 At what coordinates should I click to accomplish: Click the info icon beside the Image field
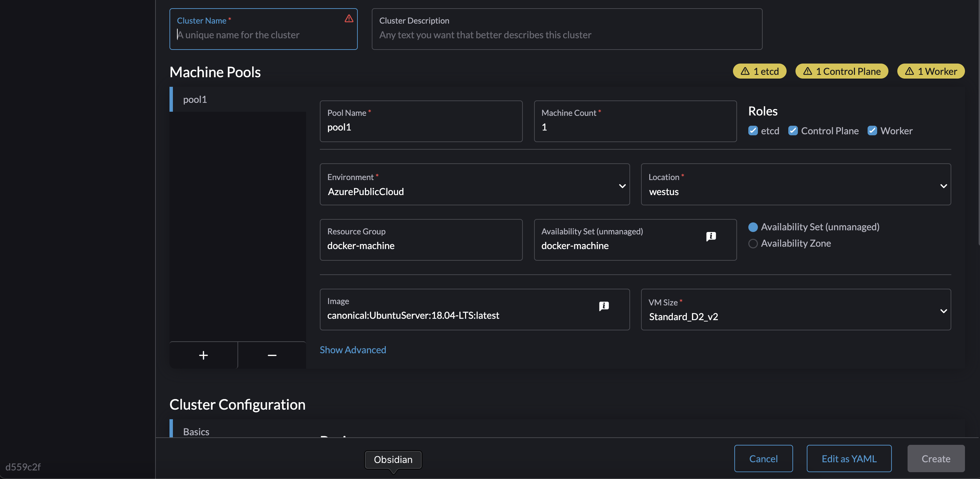coord(604,306)
